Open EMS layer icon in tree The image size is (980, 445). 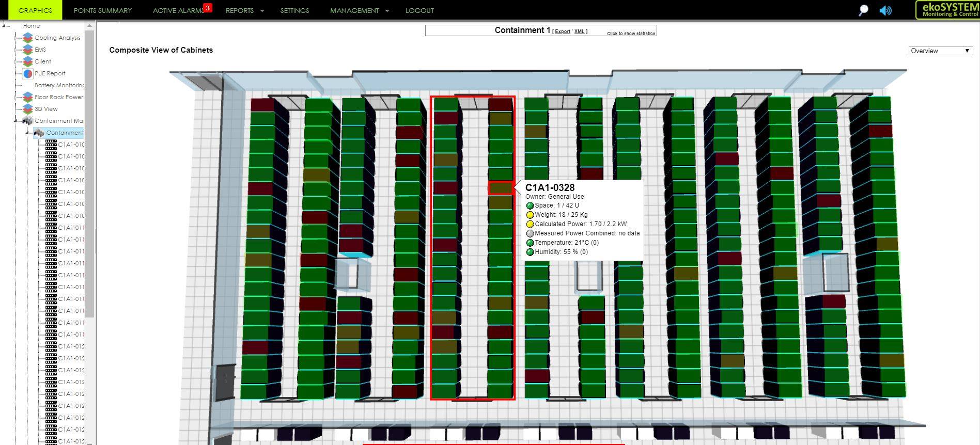(x=28, y=50)
